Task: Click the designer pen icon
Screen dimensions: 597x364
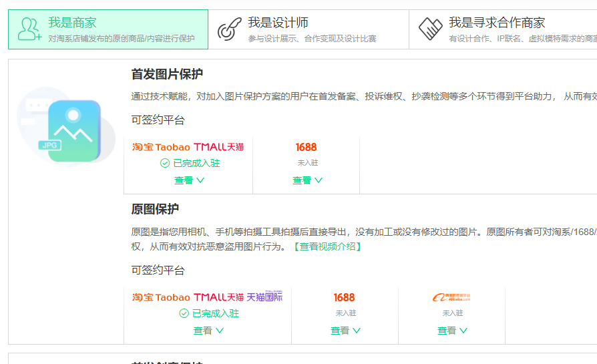Action: [229, 29]
